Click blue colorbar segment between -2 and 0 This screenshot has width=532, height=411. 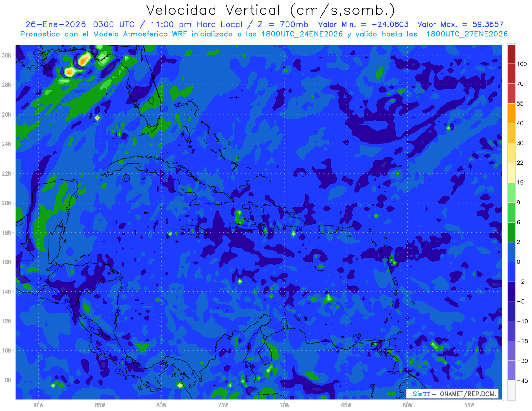tap(511, 271)
